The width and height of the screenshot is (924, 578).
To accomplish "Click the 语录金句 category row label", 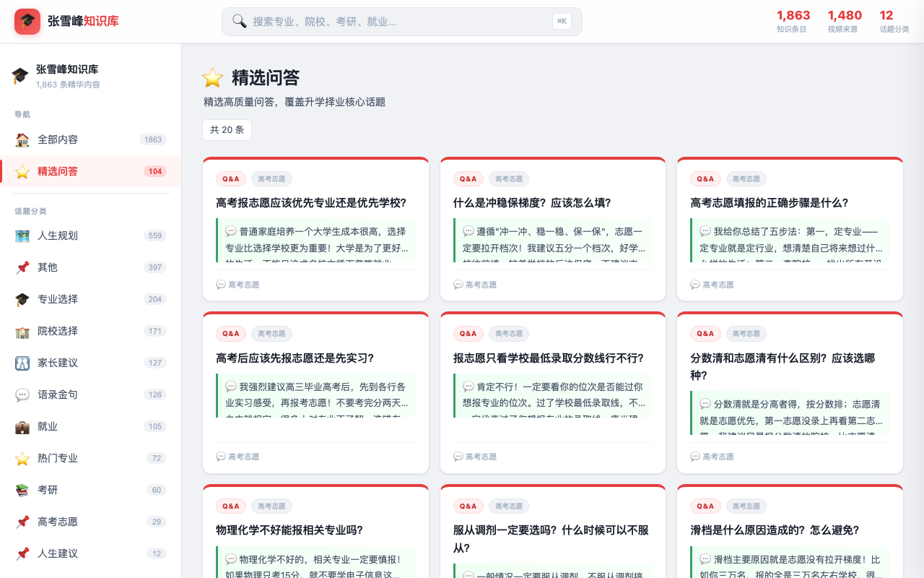I will [x=58, y=394].
